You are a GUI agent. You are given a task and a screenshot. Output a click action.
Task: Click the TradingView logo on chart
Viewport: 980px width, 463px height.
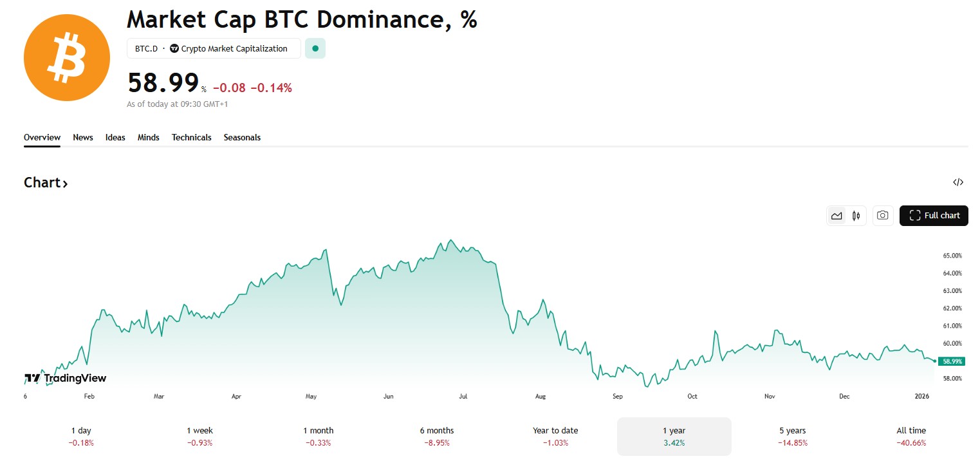click(x=65, y=378)
